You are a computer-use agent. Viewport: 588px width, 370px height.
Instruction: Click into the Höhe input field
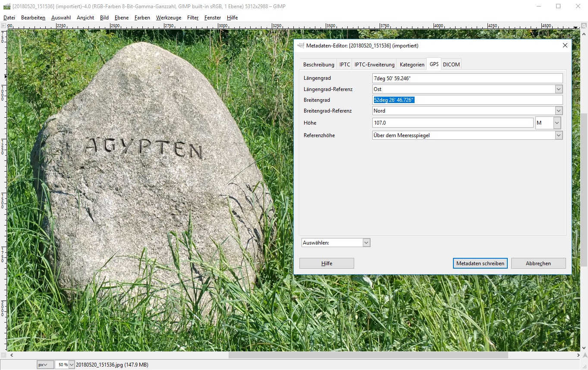453,123
